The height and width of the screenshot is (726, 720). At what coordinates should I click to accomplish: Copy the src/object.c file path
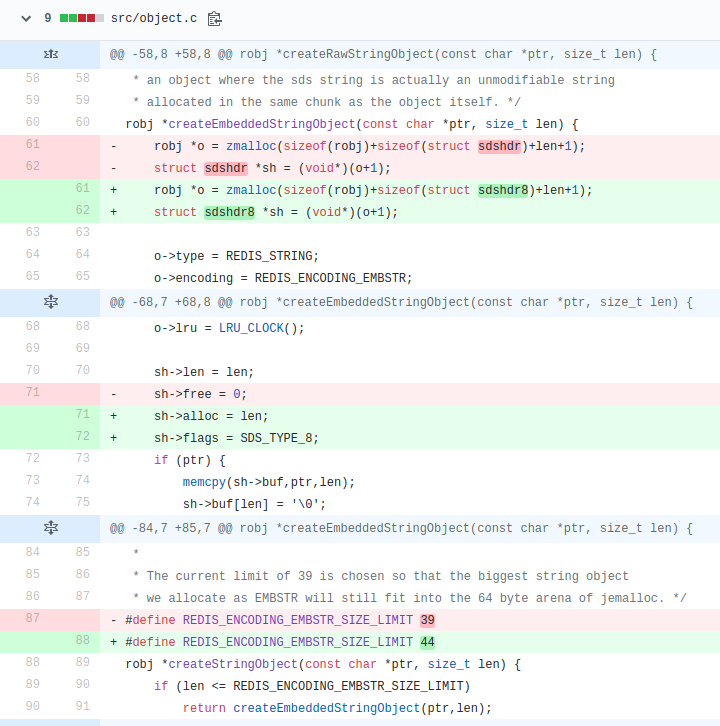[x=215, y=19]
